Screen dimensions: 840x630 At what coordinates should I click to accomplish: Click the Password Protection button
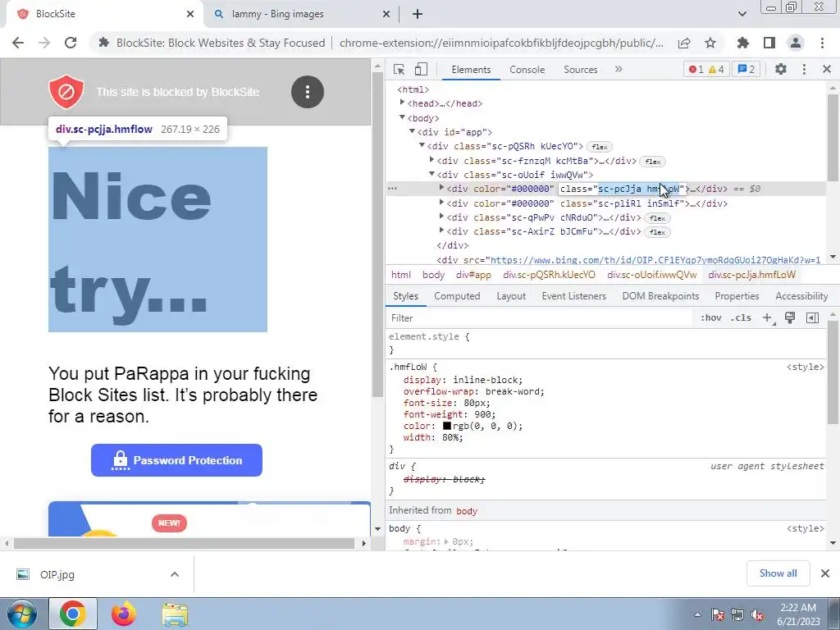click(177, 460)
